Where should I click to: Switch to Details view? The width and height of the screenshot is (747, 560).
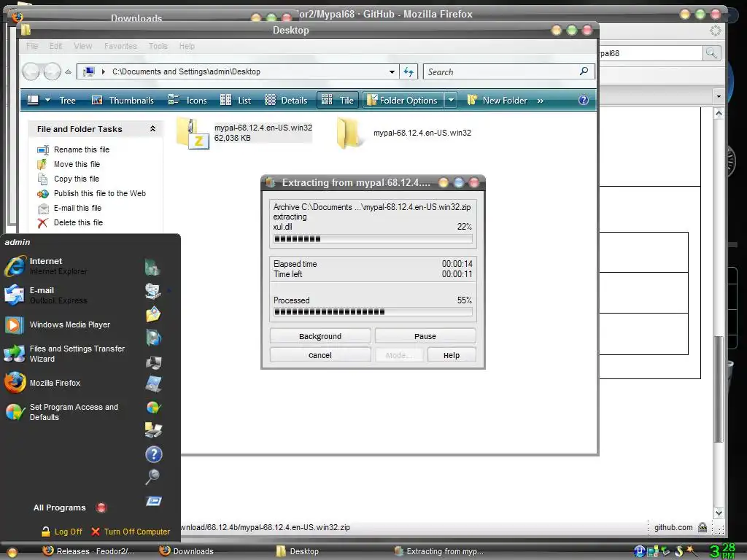(286, 101)
